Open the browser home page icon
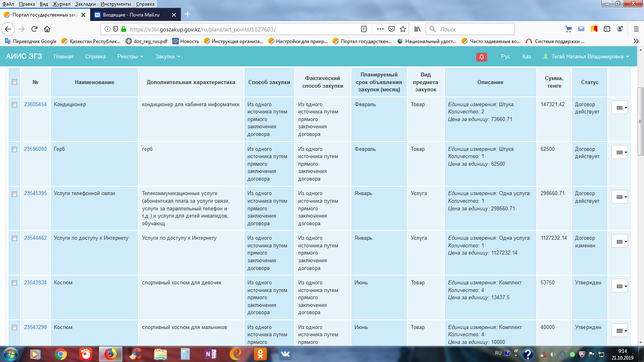Screen dimensions: 644x362 [47, 29]
